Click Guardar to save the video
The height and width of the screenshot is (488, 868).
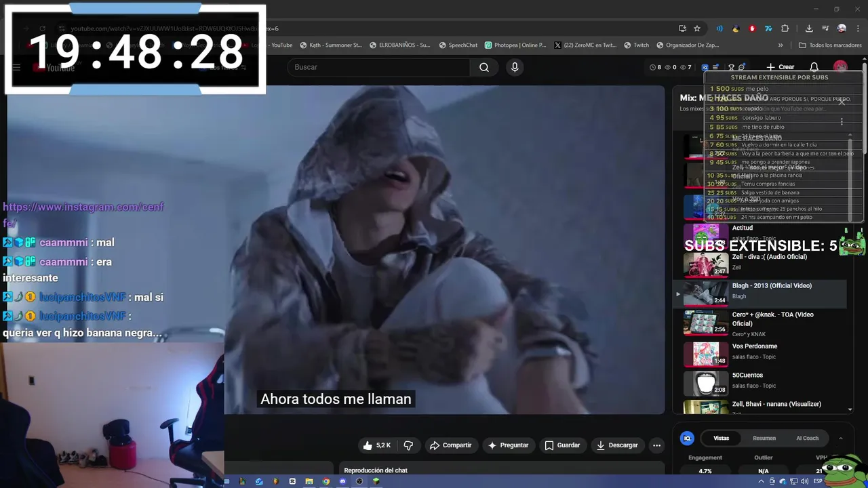[x=562, y=445]
